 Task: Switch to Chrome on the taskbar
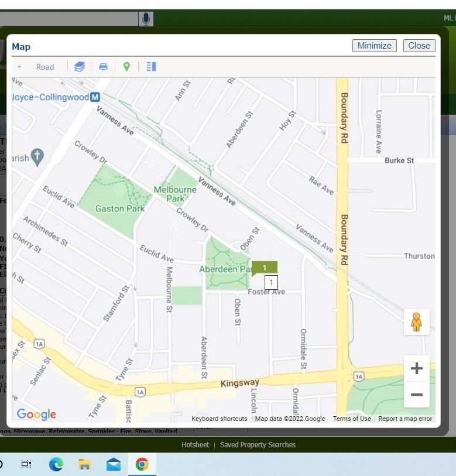coord(142,464)
